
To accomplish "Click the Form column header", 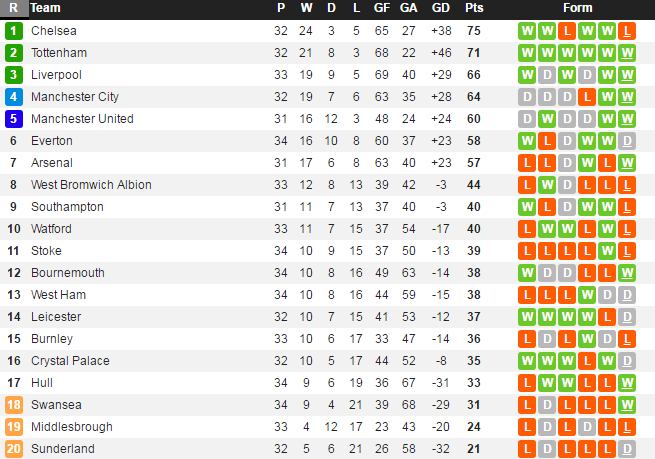I will [x=577, y=8].
